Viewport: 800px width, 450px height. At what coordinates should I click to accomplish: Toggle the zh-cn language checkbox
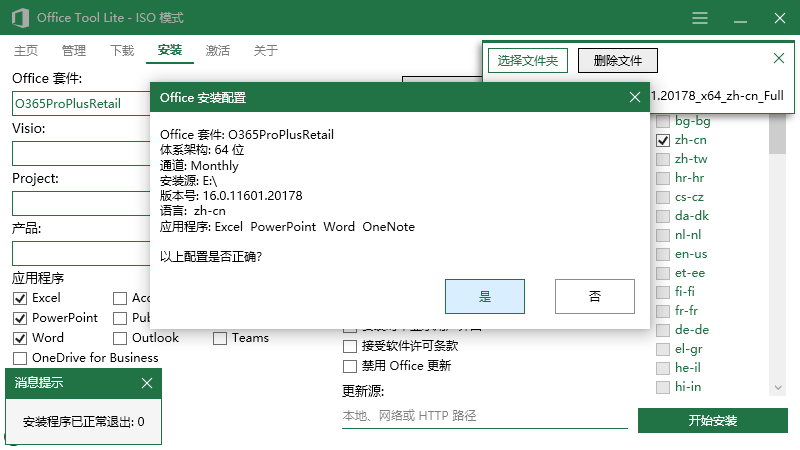(x=662, y=141)
